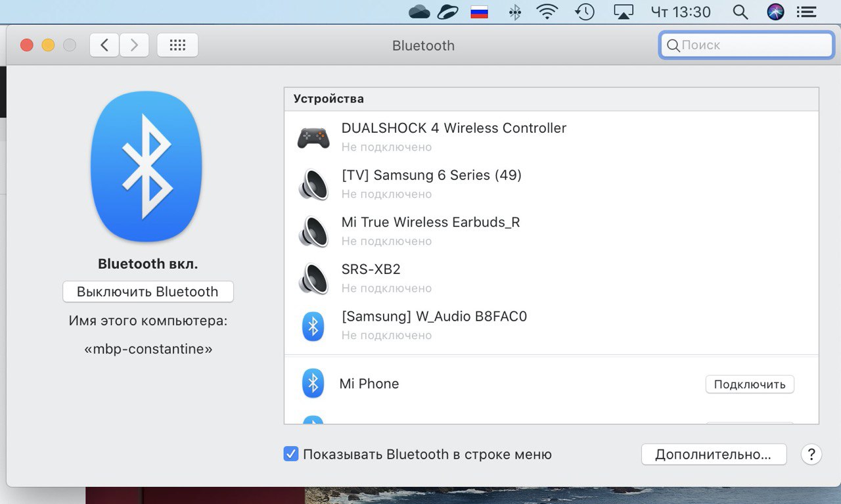Open the Time Machine menu bar icon
The image size is (841, 504).
[x=584, y=12]
